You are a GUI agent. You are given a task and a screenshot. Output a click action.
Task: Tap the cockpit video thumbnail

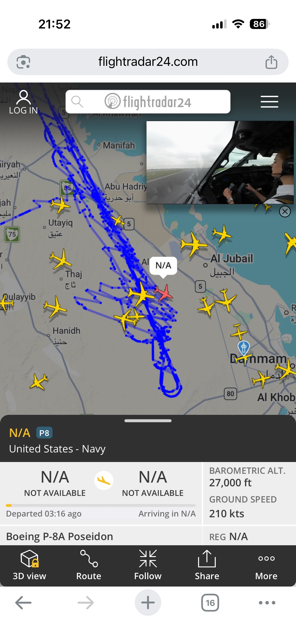tap(220, 163)
